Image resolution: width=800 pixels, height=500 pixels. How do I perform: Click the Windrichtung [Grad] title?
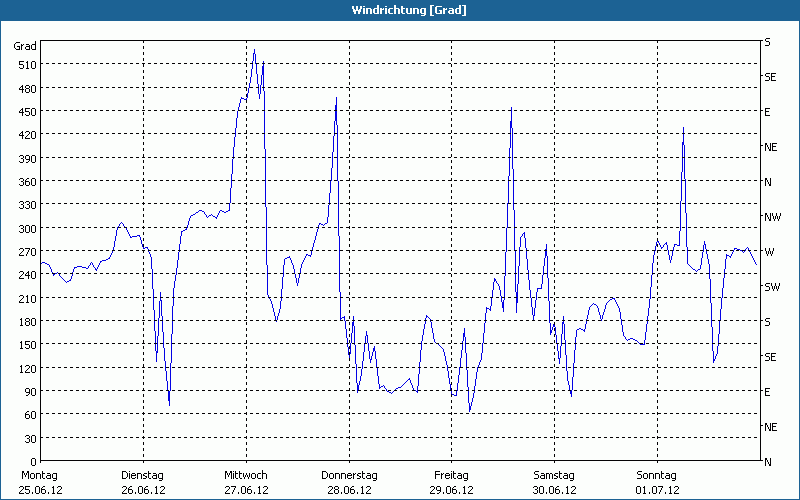(x=409, y=10)
